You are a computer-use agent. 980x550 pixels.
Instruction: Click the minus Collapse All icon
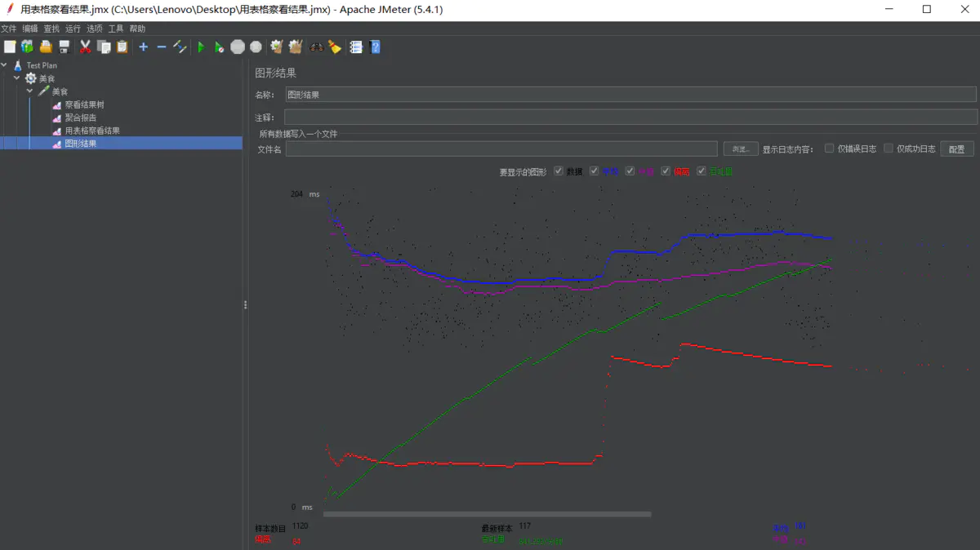click(162, 47)
